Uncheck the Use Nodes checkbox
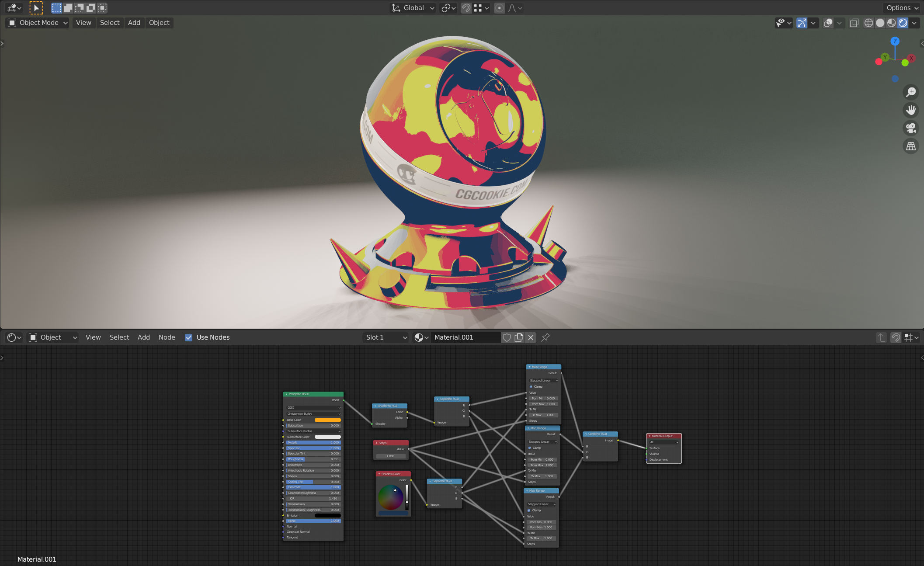This screenshot has width=924, height=566. pyautogui.click(x=188, y=337)
